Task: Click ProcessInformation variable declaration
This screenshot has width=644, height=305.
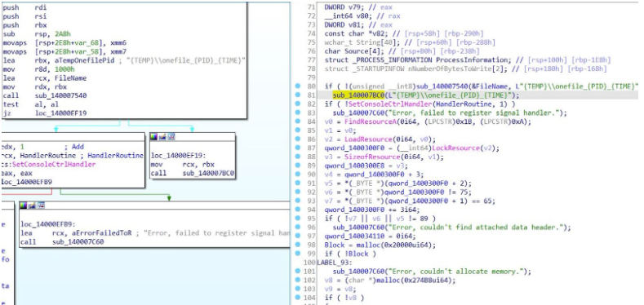Action: 468,60
